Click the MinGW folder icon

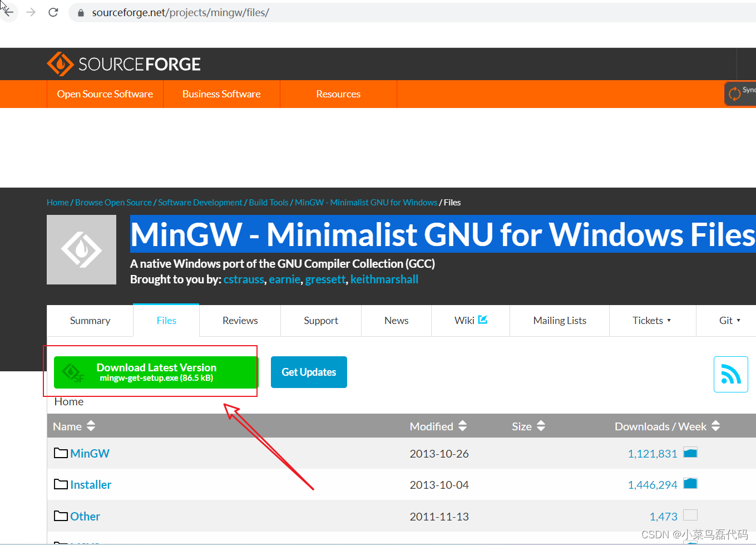(61, 453)
